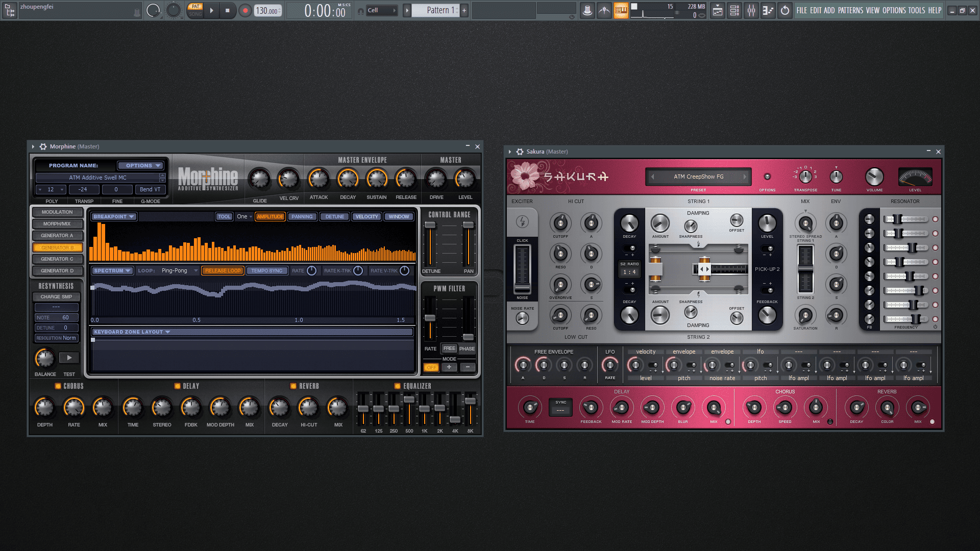Toggle the Morphine Delay effect on/off
Image resolution: width=980 pixels, height=551 pixels.
point(177,386)
